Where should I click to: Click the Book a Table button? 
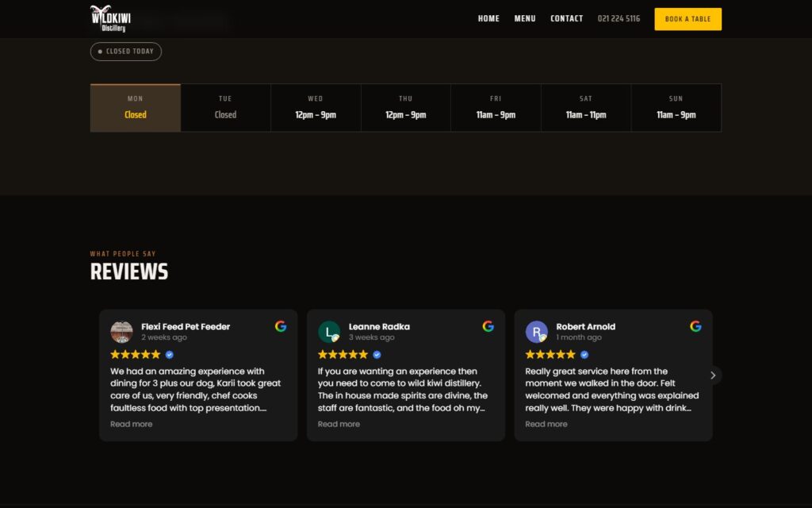point(688,19)
